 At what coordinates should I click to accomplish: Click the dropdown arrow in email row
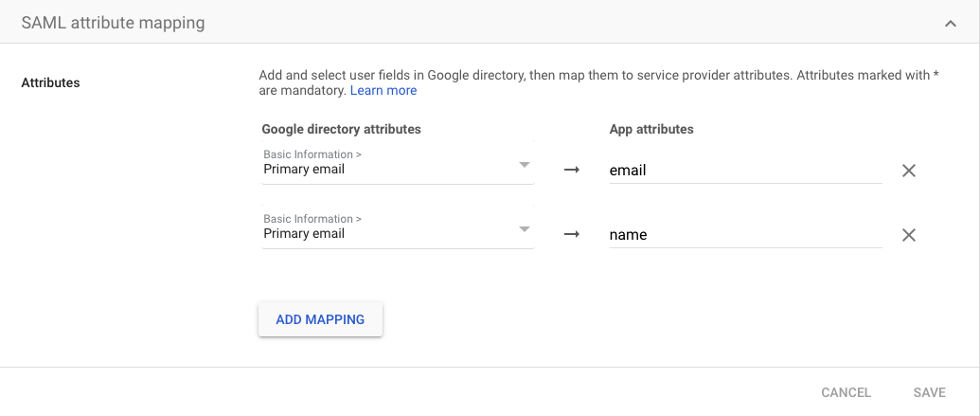pyautogui.click(x=524, y=165)
